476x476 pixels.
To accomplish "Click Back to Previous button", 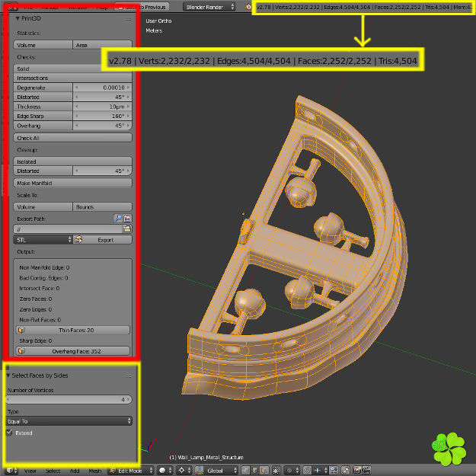I will click(142, 7).
